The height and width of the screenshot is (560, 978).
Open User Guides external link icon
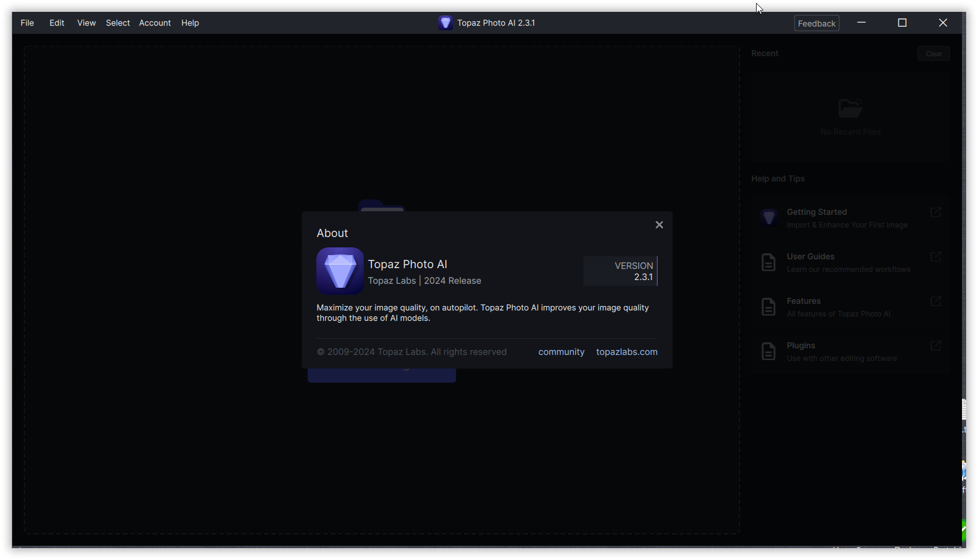click(936, 256)
